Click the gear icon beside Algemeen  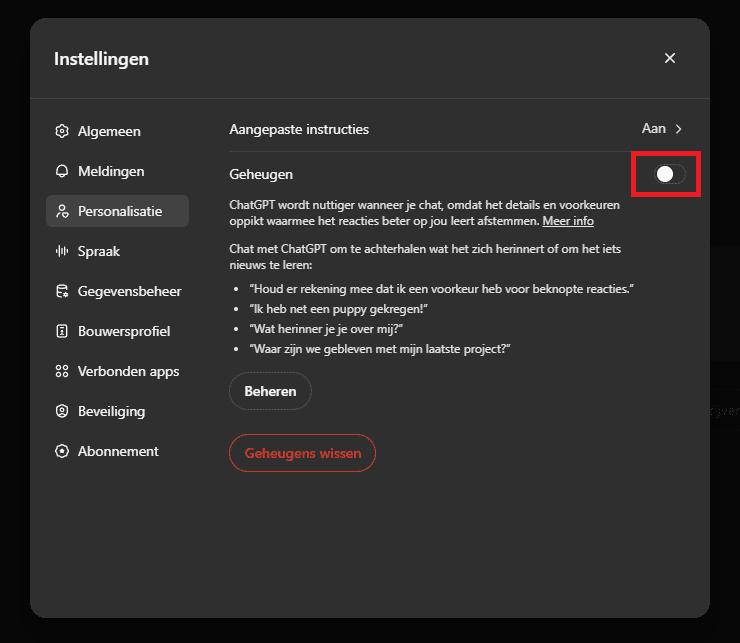pos(62,131)
